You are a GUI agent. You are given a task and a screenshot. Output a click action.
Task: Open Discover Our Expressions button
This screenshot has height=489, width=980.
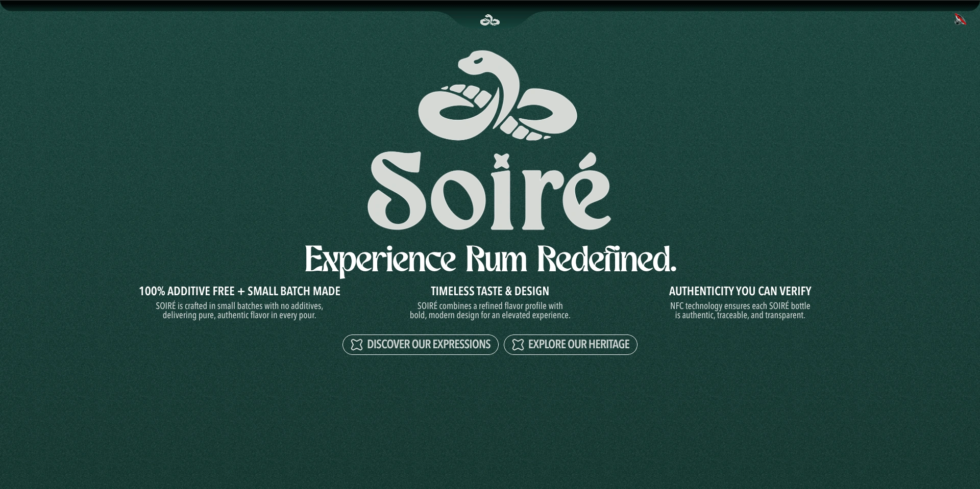[x=420, y=345]
